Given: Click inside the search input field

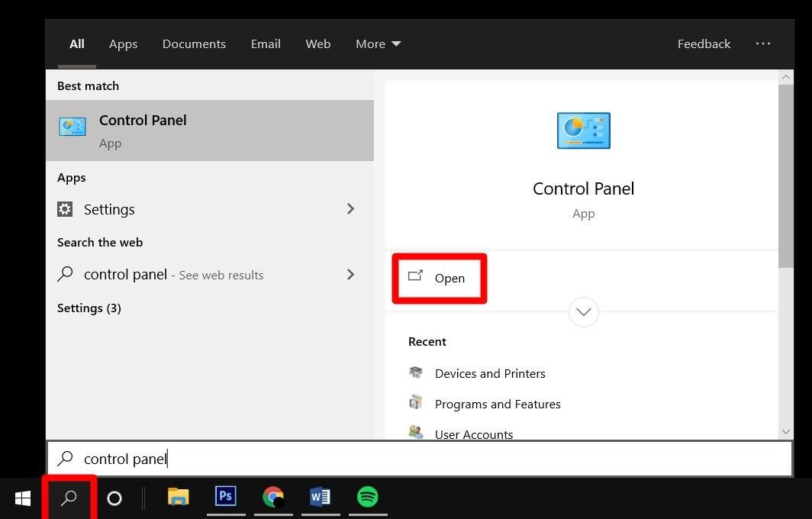Looking at the screenshot, I should coord(305,458).
